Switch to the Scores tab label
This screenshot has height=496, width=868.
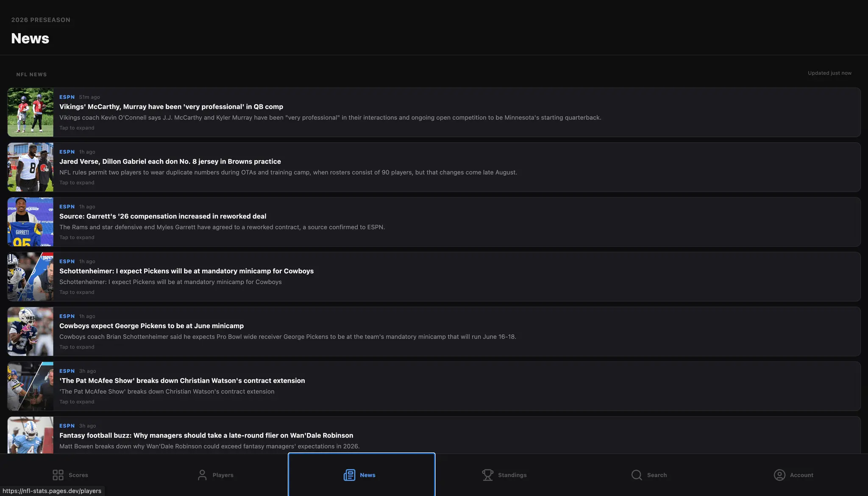coord(78,475)
